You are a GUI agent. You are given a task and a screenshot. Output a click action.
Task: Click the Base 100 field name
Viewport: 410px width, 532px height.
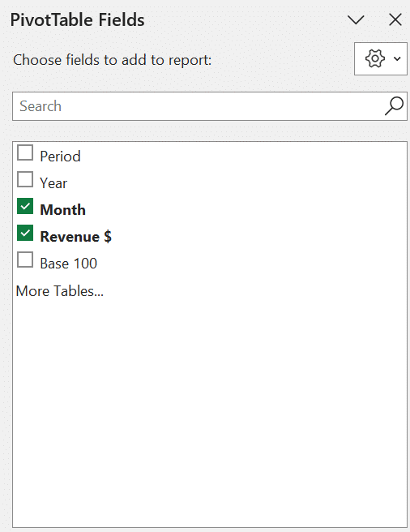click(x=69, y=264)
